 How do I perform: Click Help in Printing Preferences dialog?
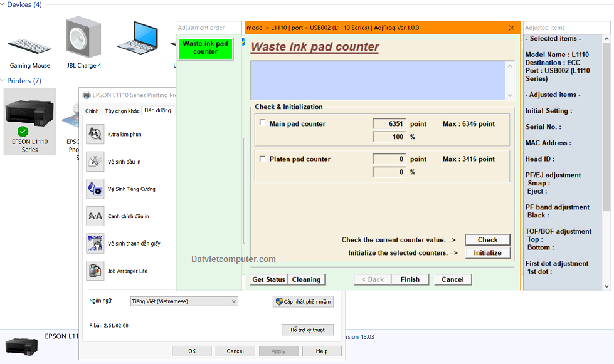(322, 351)
